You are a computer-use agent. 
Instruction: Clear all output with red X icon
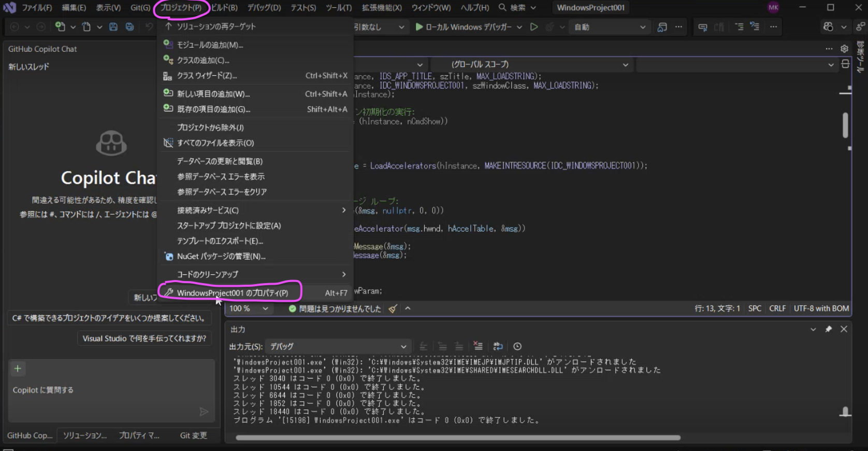coord(478,346)
